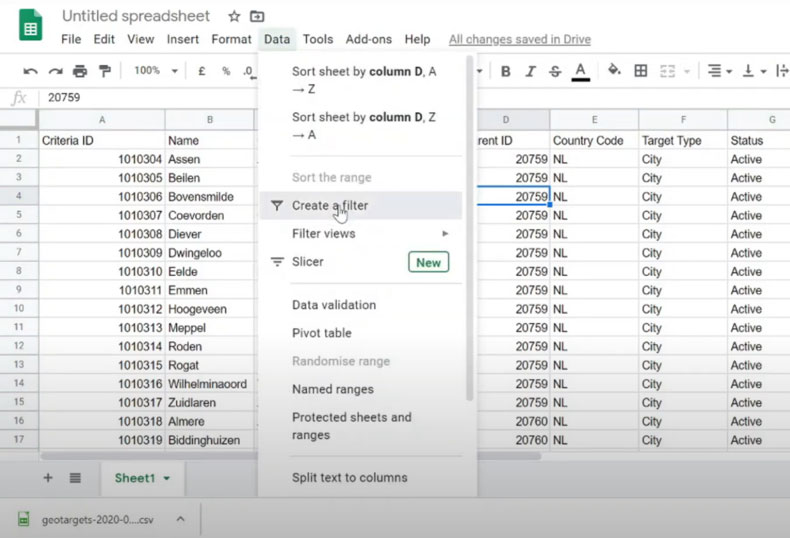The width and height of the screenshot is (790, 538).
Task: Click the move to folder icon
Action: [257, 16]
